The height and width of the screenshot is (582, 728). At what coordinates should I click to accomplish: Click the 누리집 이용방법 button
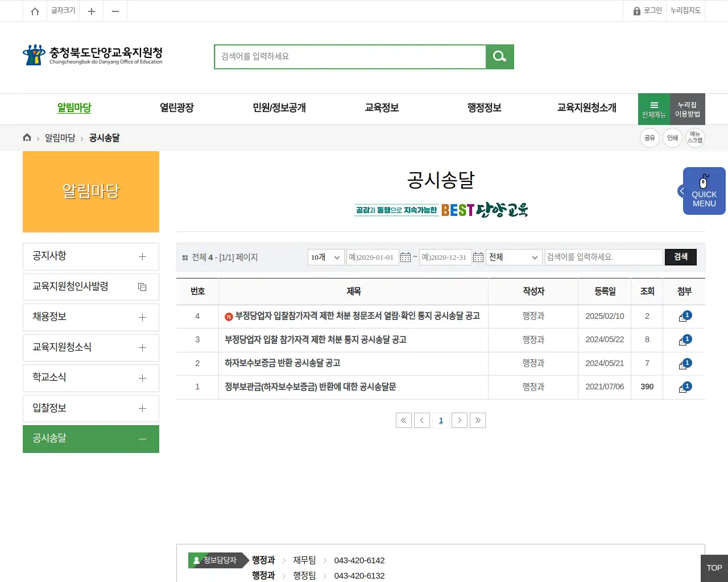[688, 109]
